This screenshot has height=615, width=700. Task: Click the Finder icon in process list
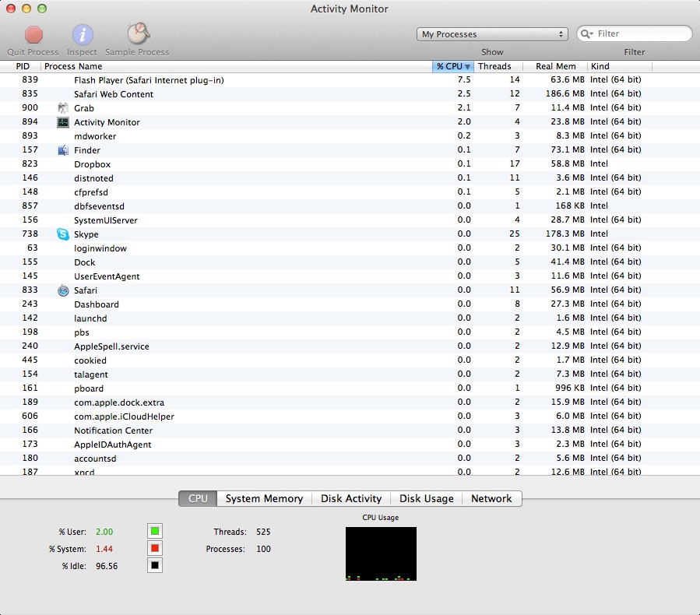tap(63, 150)
